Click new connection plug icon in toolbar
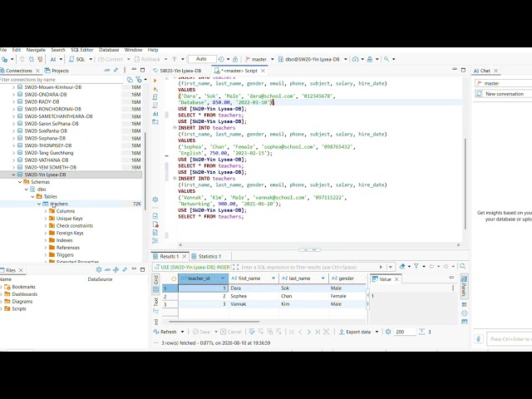The height and width of the screenshot is (399, 532). (4, 59)
